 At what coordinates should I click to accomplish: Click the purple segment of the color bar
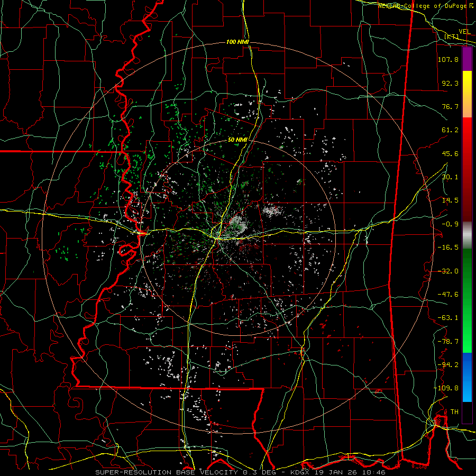[467, 59]
